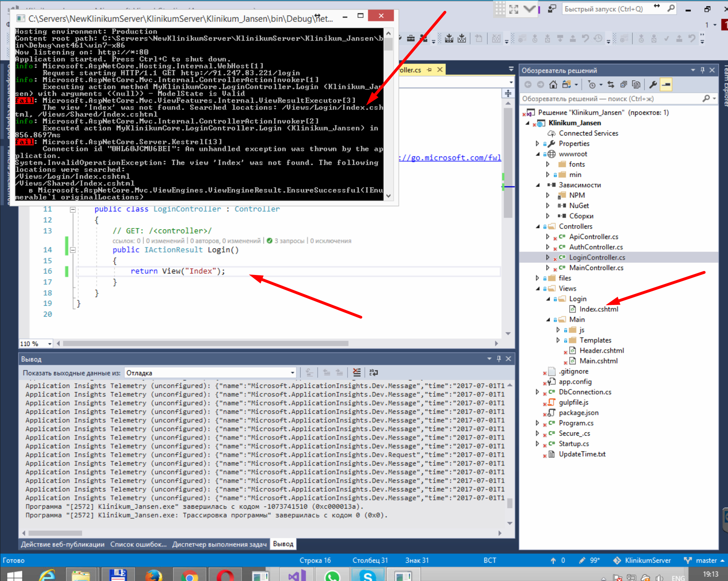
Task: Collapse Login method at line 14
Action: tap(73, 250)
